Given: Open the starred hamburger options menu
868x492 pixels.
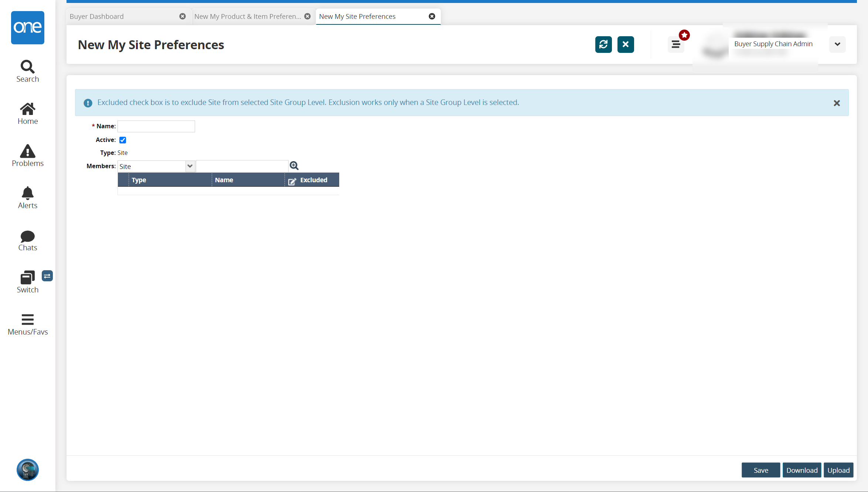Looking at the screenshot, I should click(675, 44).
